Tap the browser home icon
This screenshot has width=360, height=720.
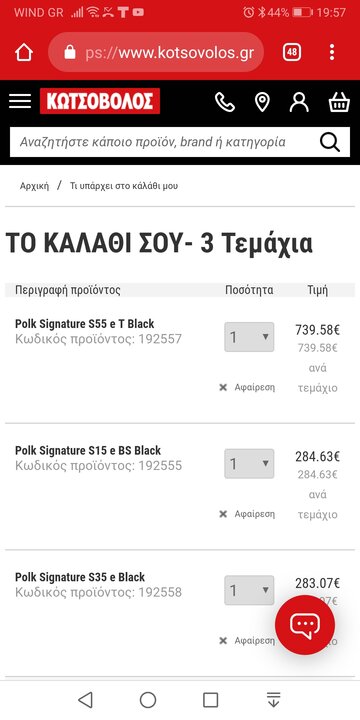pyautogui.click(x=24, y=52)
